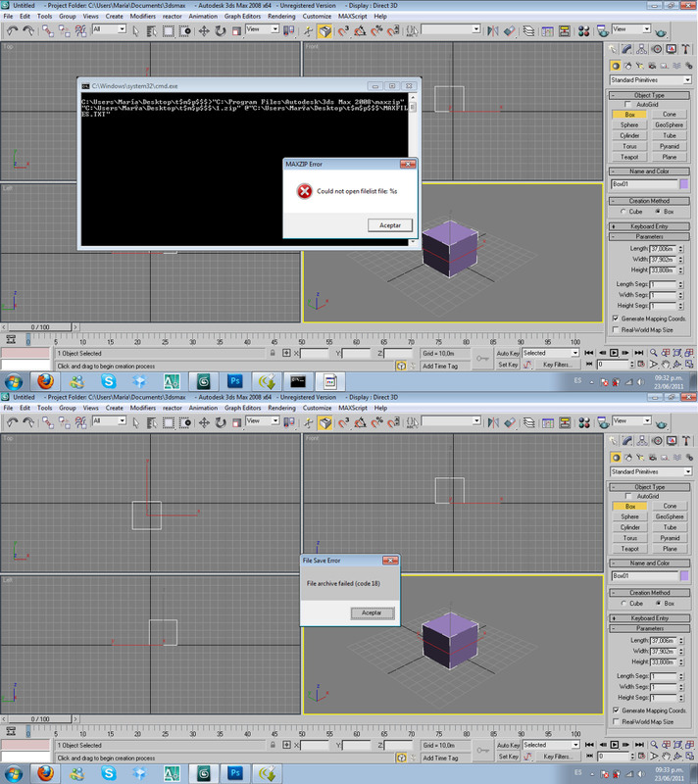Collapse Parameters rollout in lower panel
698x784 pixels.
650,628
